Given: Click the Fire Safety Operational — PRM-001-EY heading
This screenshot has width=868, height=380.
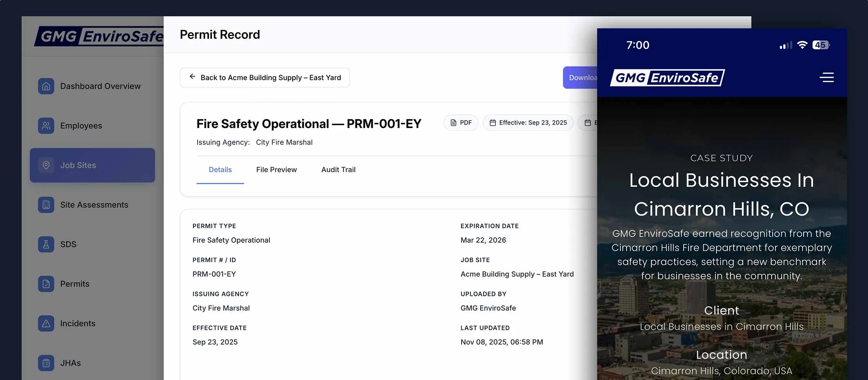Looking at the screenshot, I should 308,124.
